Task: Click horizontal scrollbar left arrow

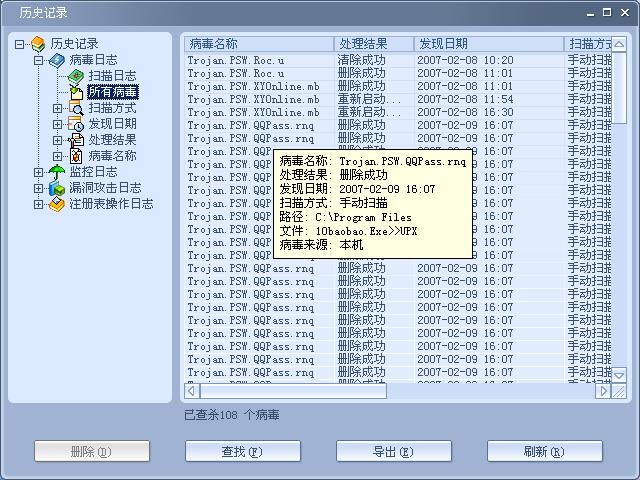Action: coord(192,391)
